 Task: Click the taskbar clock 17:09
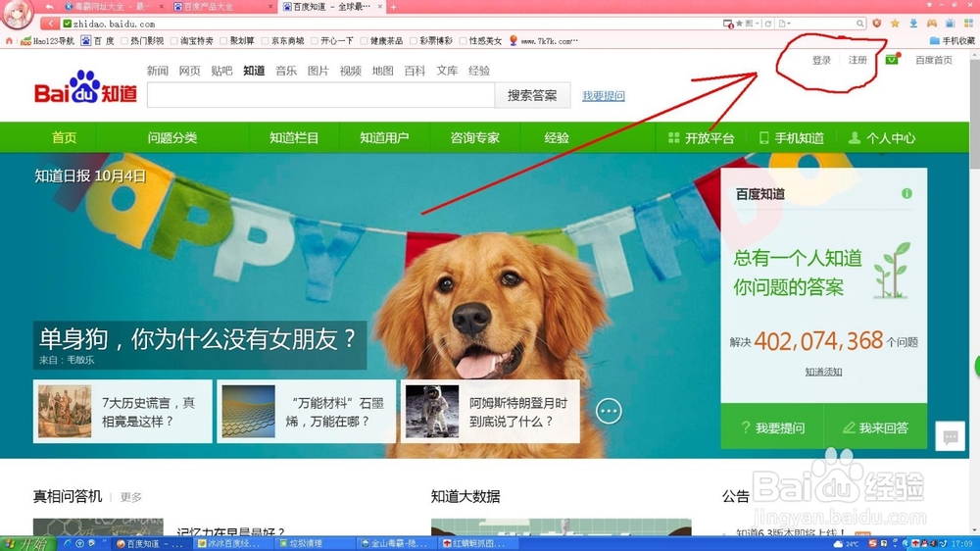[x=961, y=543]
